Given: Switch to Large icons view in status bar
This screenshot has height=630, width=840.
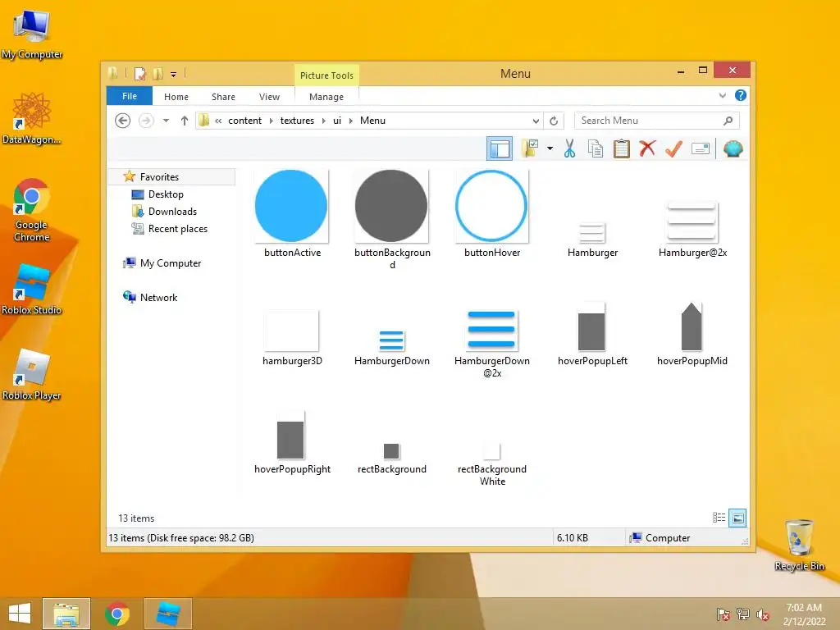Looking at the screenshot, I should [x=737, y=518].
